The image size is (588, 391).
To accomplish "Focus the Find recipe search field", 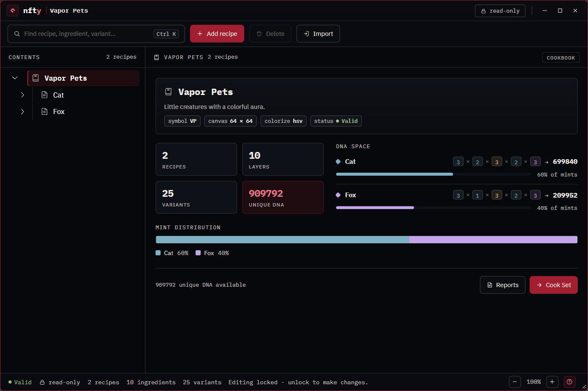I will [x=96, y=34].
